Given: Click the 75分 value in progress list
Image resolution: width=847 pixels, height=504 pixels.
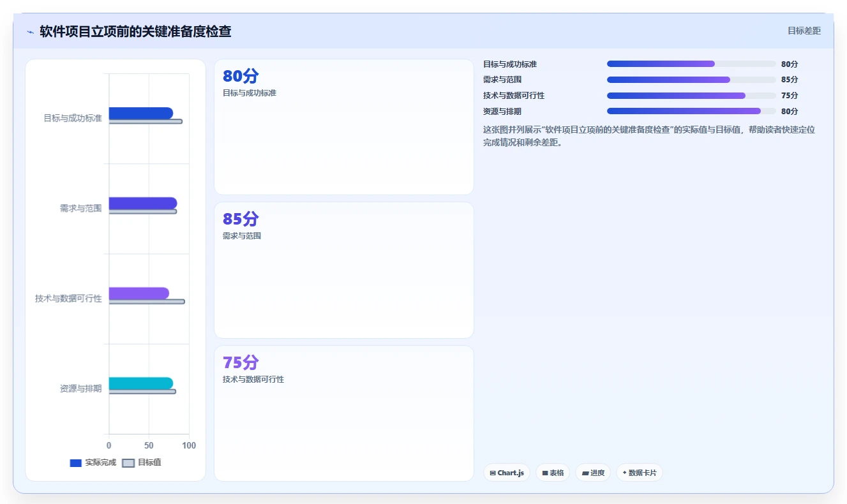Looking at the screenshot, I should (790, 96).
